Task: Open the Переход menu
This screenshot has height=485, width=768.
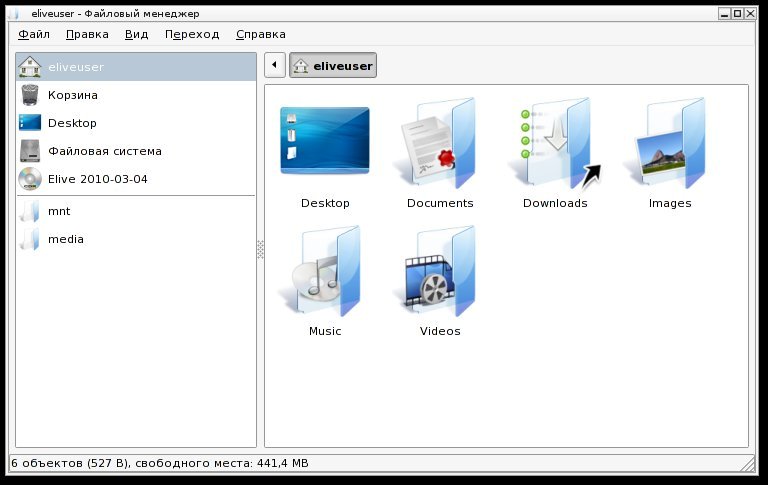Action: [192, 34]
